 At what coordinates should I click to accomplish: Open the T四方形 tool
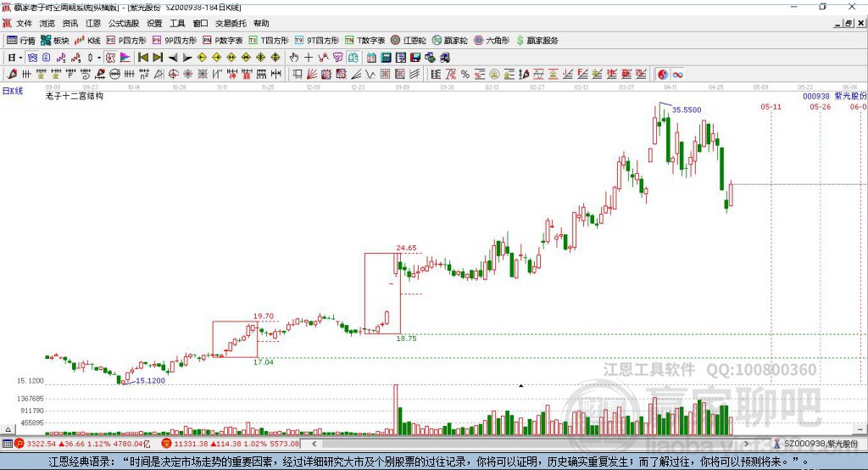point(269,41)
